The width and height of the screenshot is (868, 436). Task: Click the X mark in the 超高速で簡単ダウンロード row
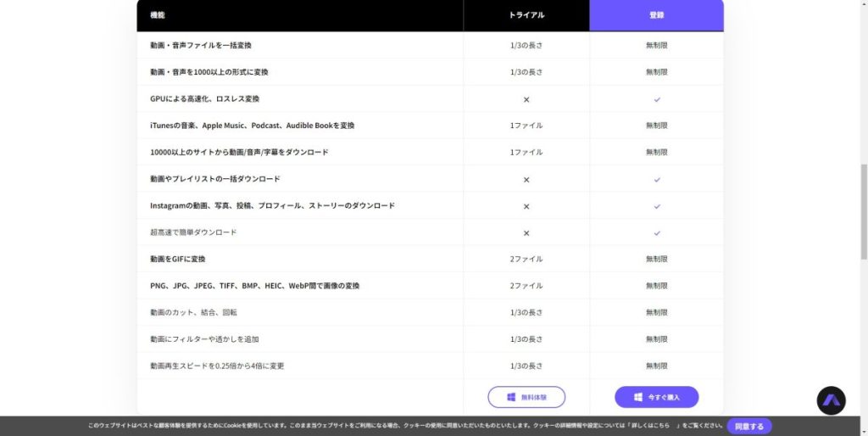tap(526, 233)
